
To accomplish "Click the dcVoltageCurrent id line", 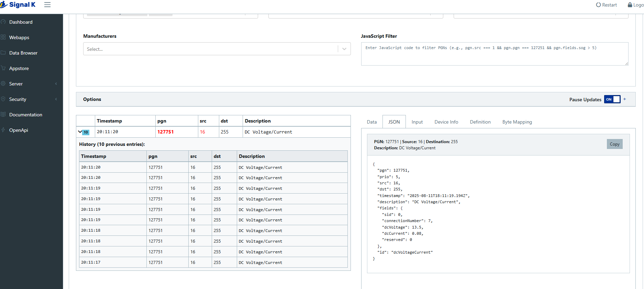I will pyautogui.click(x=405, y=252).
